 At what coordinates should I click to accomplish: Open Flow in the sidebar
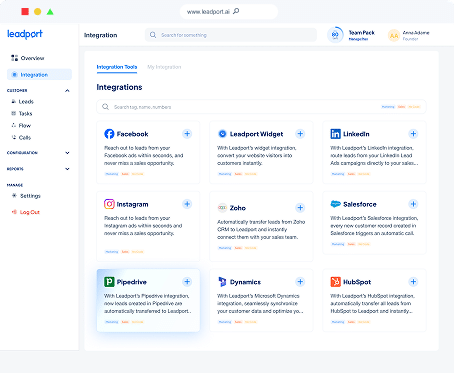(x=21, y=125)
